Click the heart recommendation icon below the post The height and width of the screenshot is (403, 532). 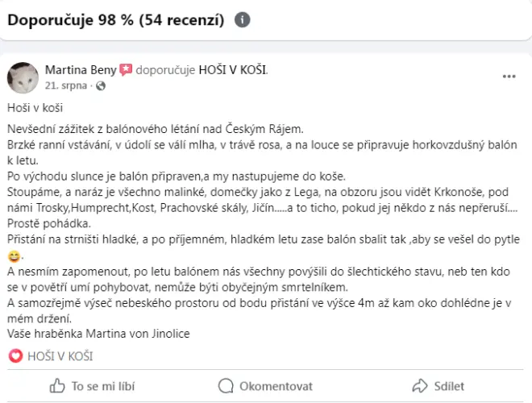[15, 355]
